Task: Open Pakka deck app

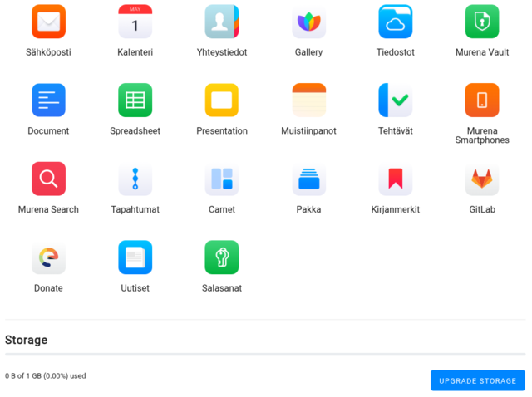Action: pyautogui.click(x=308, y=179)
